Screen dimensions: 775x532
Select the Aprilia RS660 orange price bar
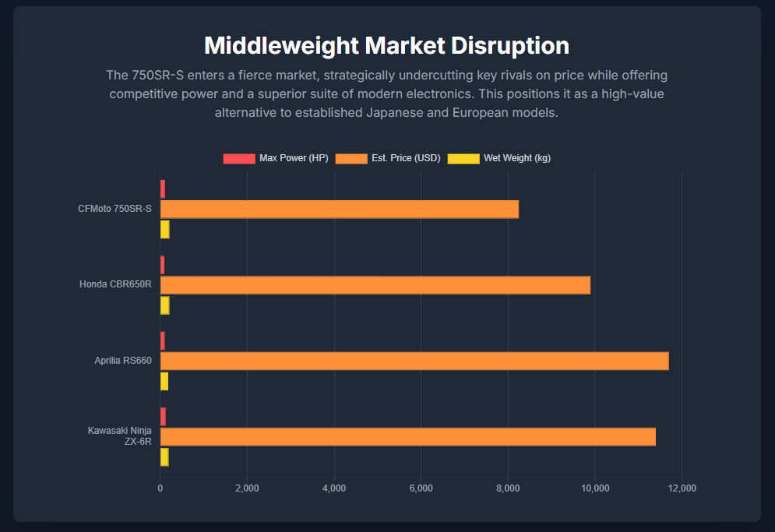(x=414, y=361)
